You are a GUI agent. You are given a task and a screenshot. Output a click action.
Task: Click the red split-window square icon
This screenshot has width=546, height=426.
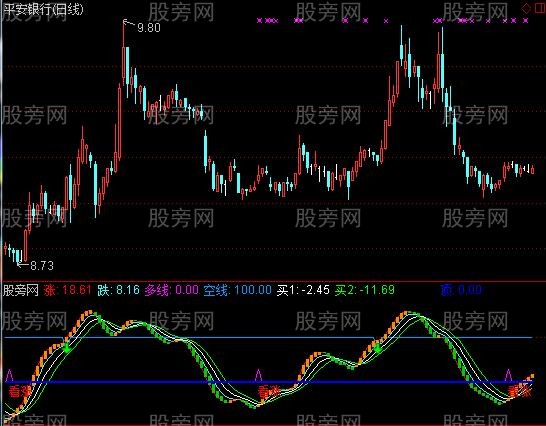[x=539, y=8]
